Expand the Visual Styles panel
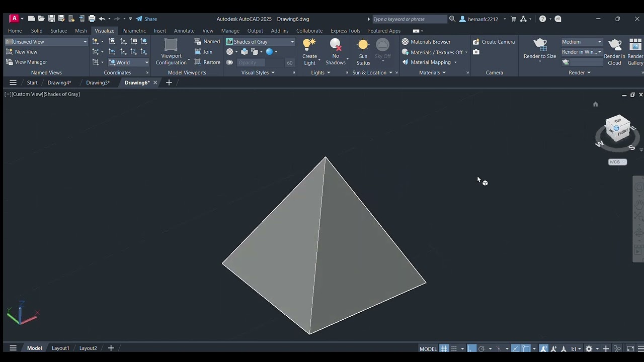This screenshot has height=362, width=644. pyautogui.click(x=258, y=72)
